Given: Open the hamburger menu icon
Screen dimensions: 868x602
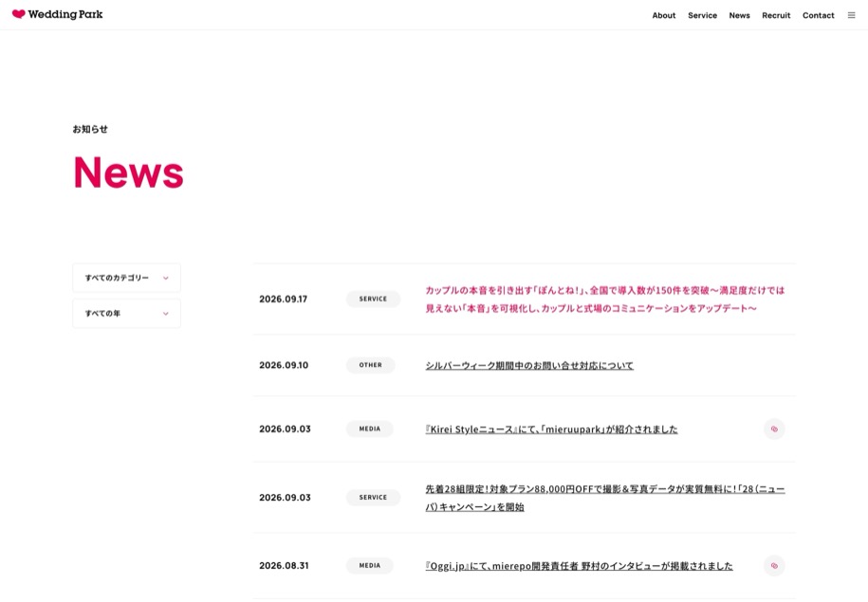Looking at the screenshot, I should [x=851, y=15].
